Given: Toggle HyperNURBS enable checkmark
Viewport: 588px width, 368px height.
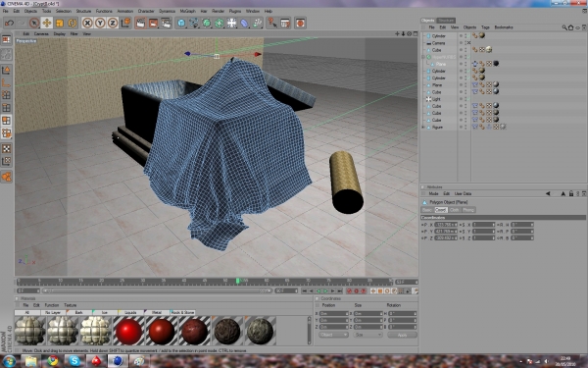Looking at the screenshot, I should [x=468, y=57].
